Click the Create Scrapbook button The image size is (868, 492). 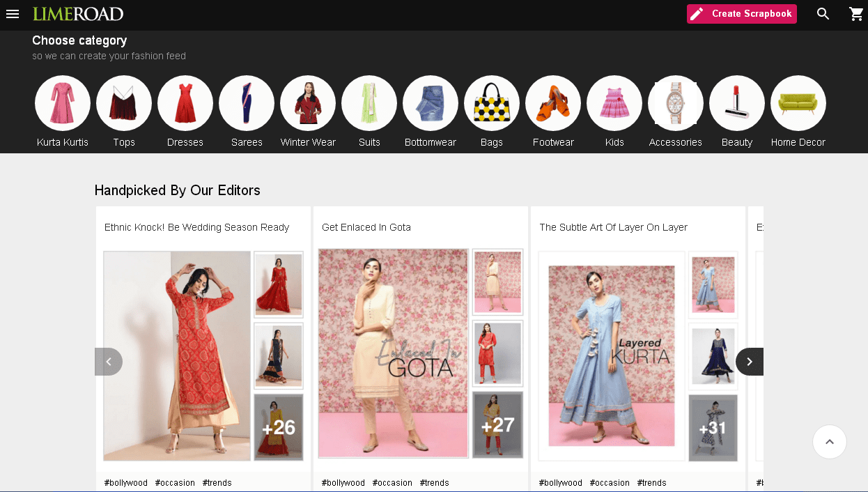[742, 14]
